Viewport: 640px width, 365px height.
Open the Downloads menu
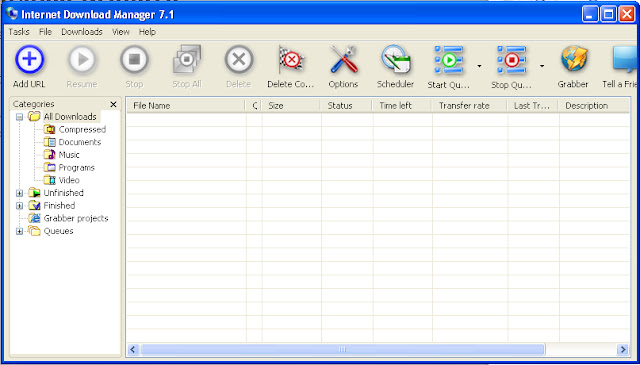(82, 32)
